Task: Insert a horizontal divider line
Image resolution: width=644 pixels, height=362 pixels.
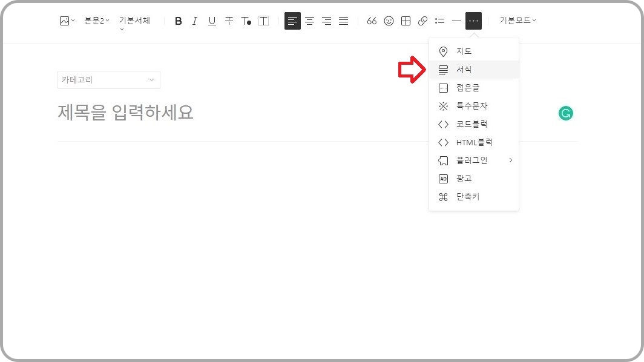Action: pyautogui.click(x=456, y=21)
